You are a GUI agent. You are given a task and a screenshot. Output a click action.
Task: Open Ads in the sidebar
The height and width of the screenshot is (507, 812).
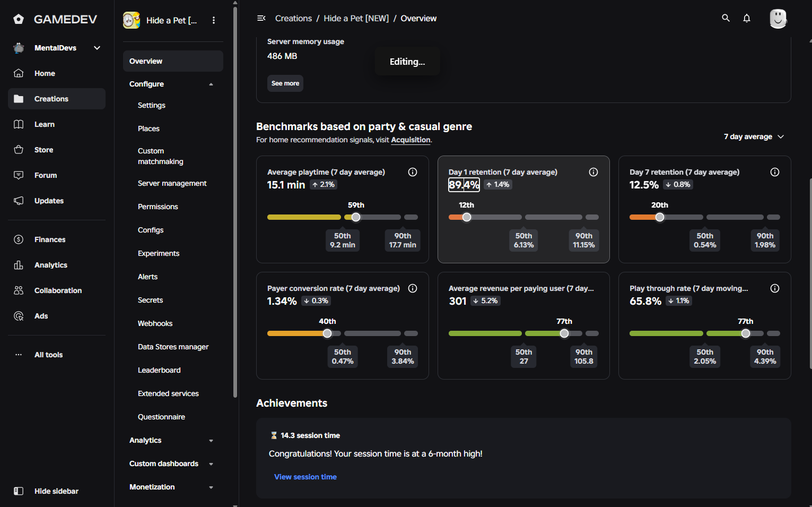(57, 316)
